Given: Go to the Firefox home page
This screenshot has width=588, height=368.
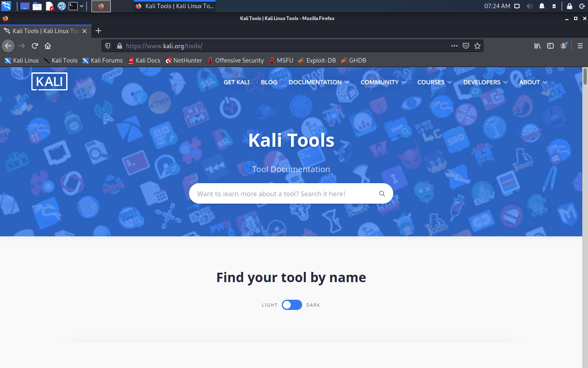Looking at the screenshot, I should pyautogui.click(x=48, y=46).
